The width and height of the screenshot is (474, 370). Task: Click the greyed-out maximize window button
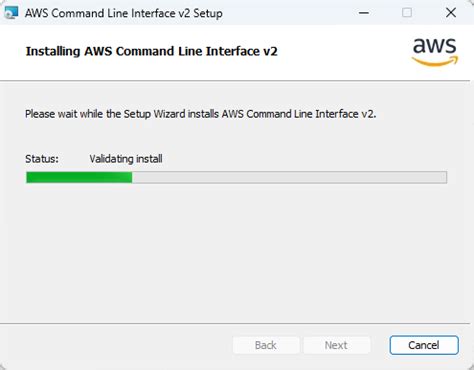click(407, 13)
